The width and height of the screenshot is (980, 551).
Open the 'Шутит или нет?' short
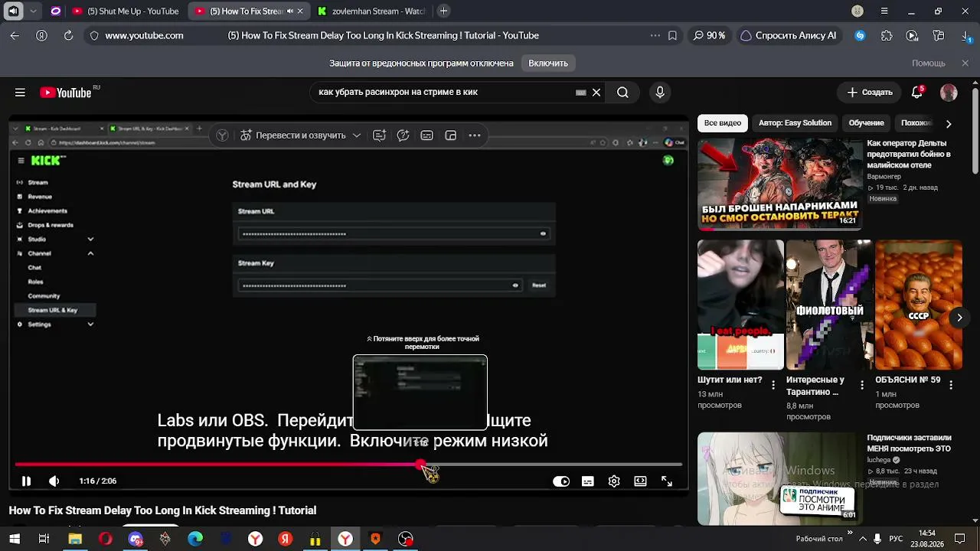coord(740,305)
